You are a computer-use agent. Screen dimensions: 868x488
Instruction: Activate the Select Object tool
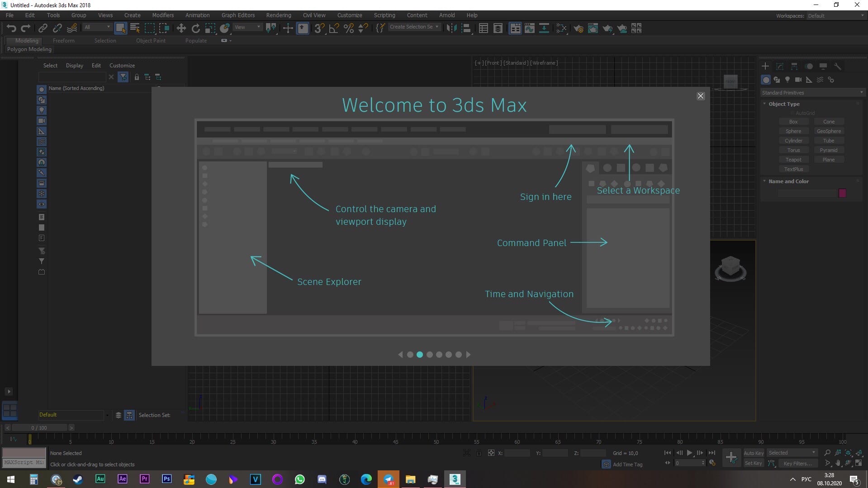pos(120,28)
